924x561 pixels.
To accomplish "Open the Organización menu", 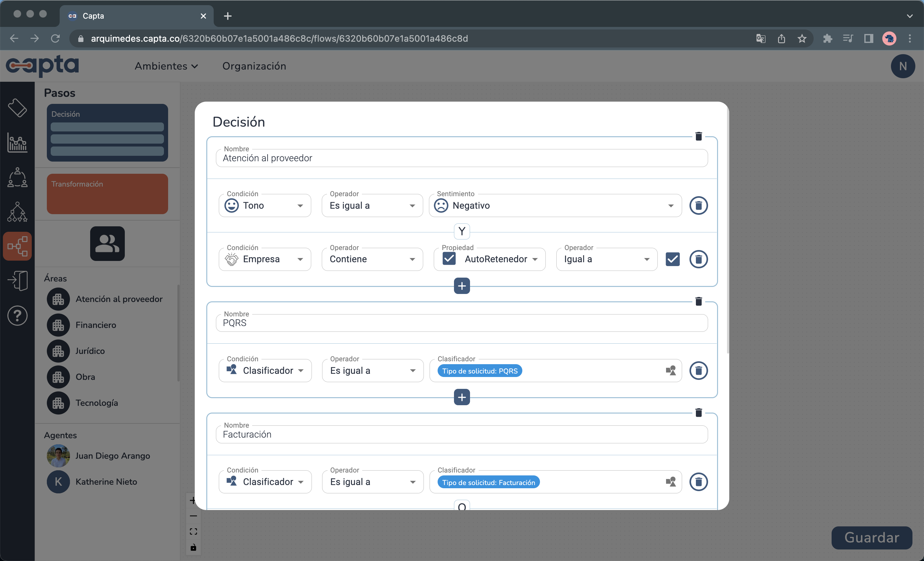I will point(254,66).
